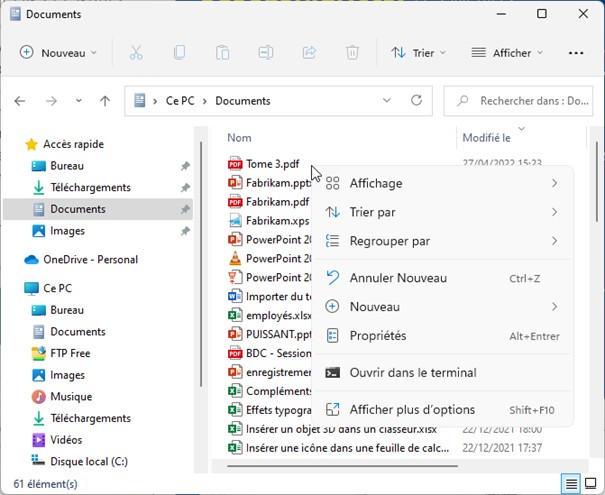605x495 pixels.
Task: Open Téléchargements under Accès rapide
Action: pos(90,188)
